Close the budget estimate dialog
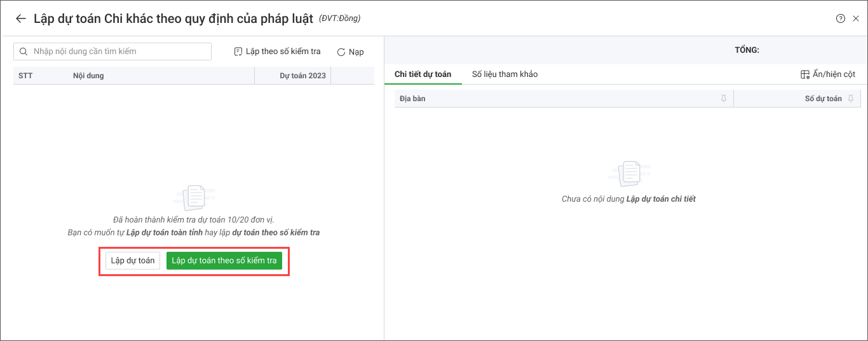This screenshot has height=341, width=868. click(x=856, y=19)
